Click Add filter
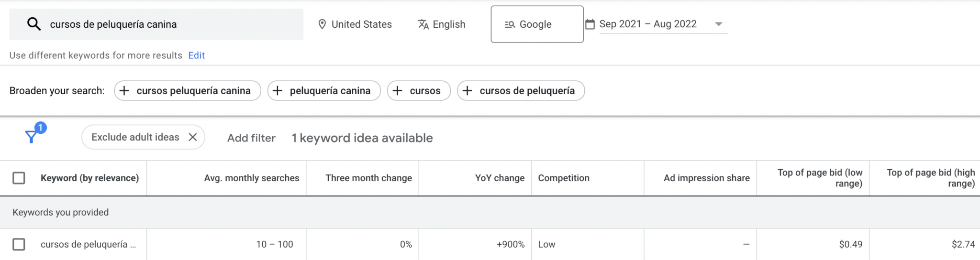This screenshot has width=980, height=260. pyautogui.click(x=251, y=138)
